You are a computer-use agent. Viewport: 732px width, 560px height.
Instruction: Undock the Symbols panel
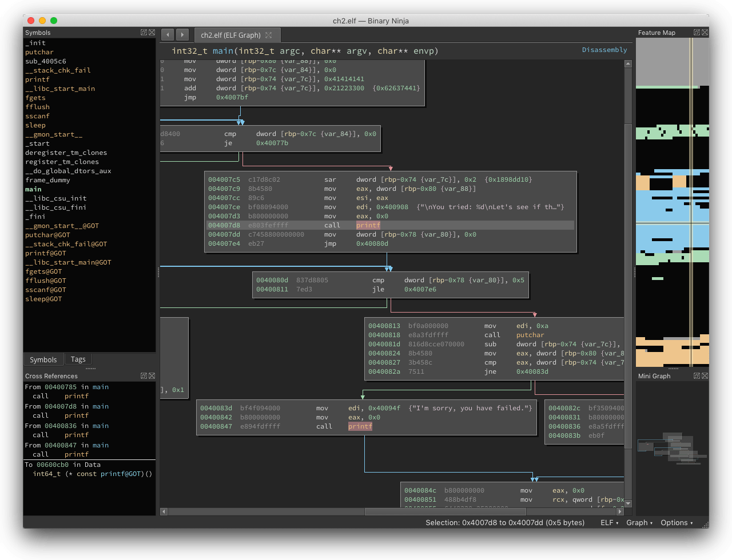144,33
